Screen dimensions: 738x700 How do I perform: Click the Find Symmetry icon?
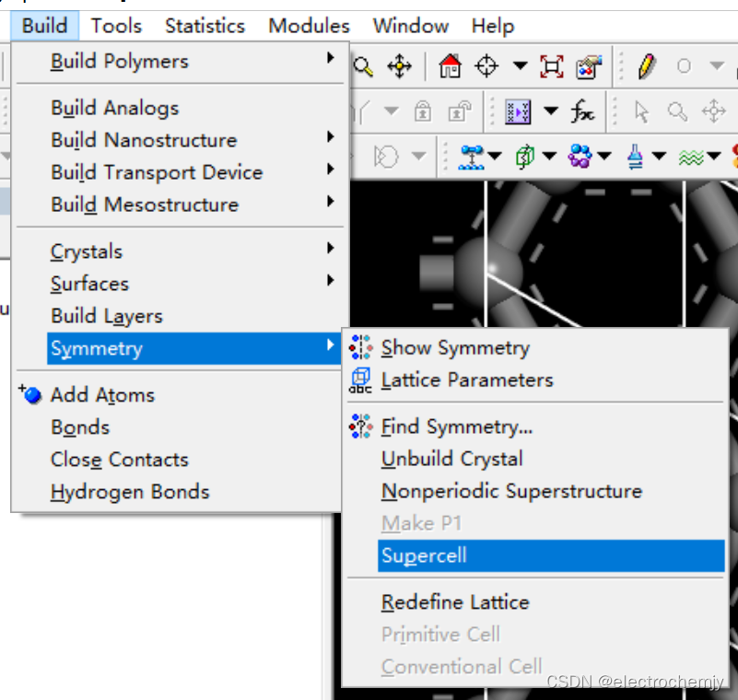pyautogui.click(x=360, y=426)
